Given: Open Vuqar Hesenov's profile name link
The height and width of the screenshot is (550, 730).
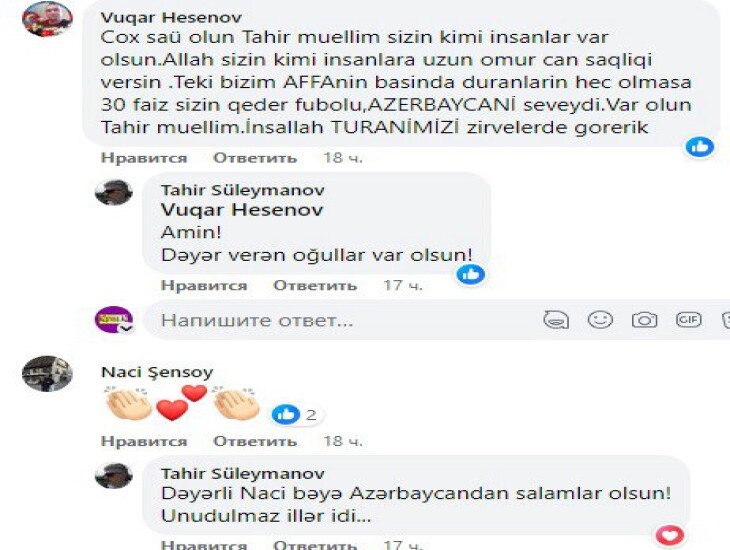Looking at the screenshot, I should click(x=171, y=17).
